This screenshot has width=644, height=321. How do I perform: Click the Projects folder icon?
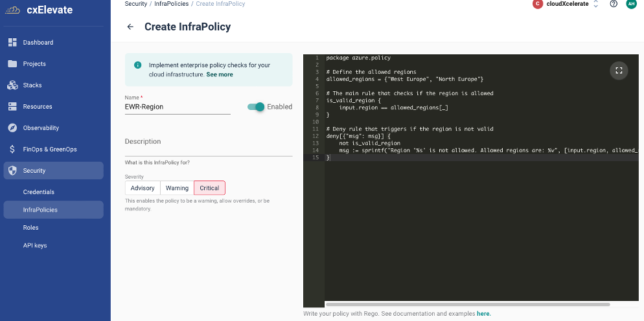(12, 63)
